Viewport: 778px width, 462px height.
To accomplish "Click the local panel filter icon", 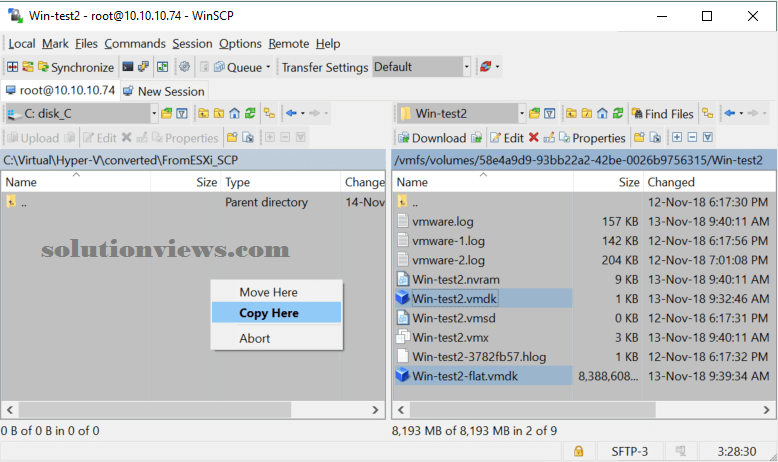I will pos(182,113).
